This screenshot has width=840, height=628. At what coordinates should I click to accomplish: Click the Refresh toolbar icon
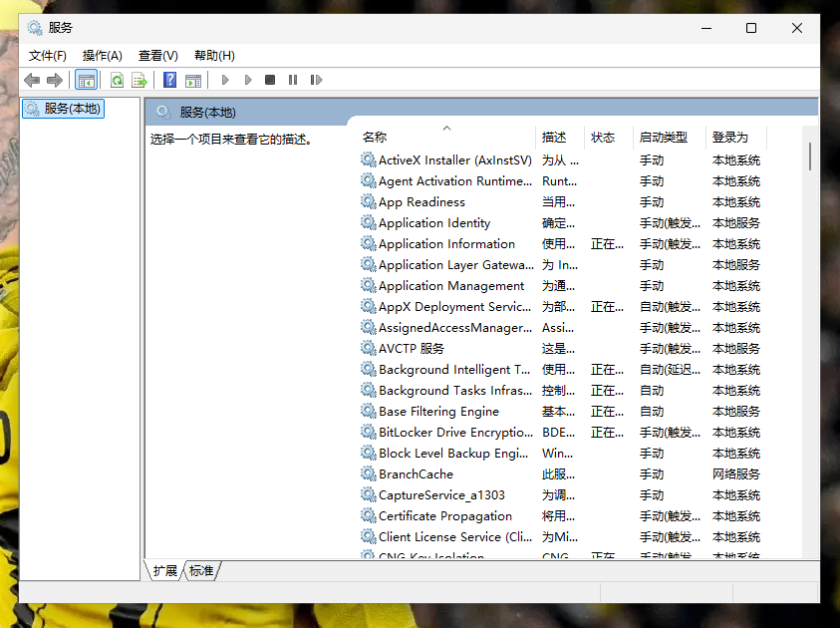pos(117,81)
